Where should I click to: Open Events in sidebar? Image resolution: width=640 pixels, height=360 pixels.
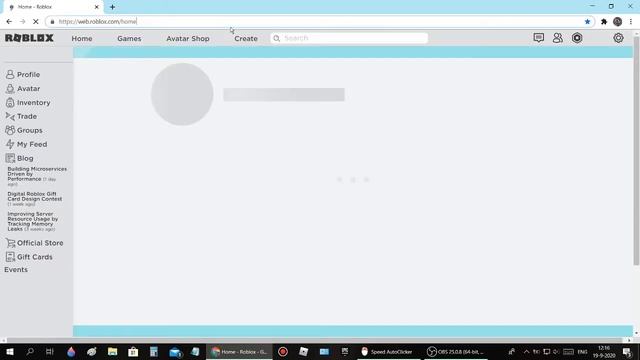(x=16, y=269)
